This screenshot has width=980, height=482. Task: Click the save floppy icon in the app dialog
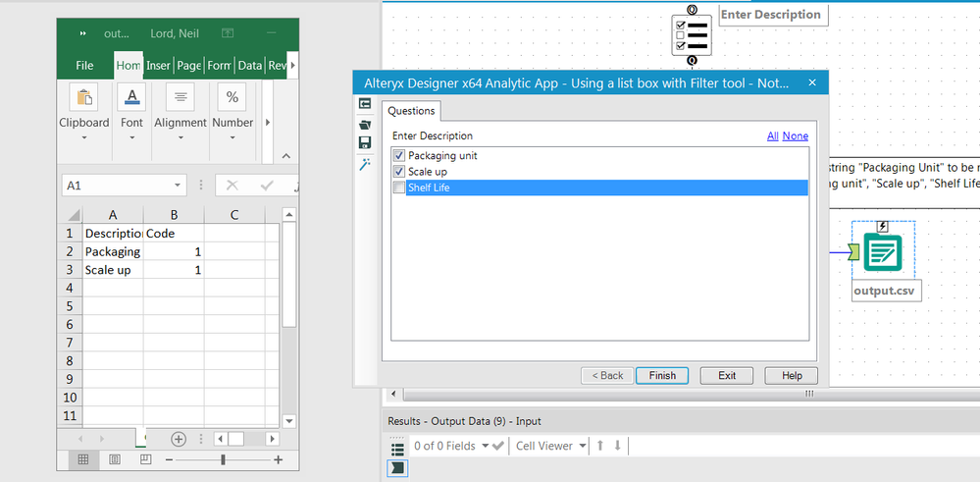365,142
